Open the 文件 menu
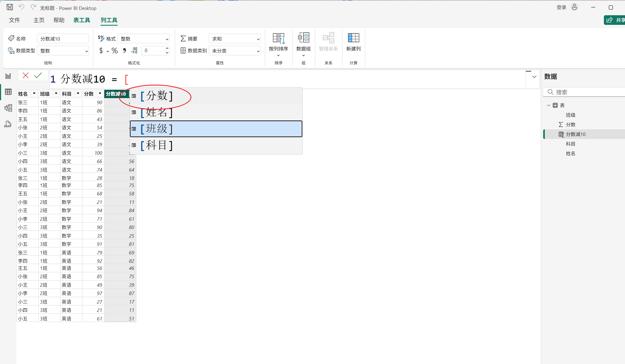The width and height of the screenshot is (625, 364). (14, 20)
